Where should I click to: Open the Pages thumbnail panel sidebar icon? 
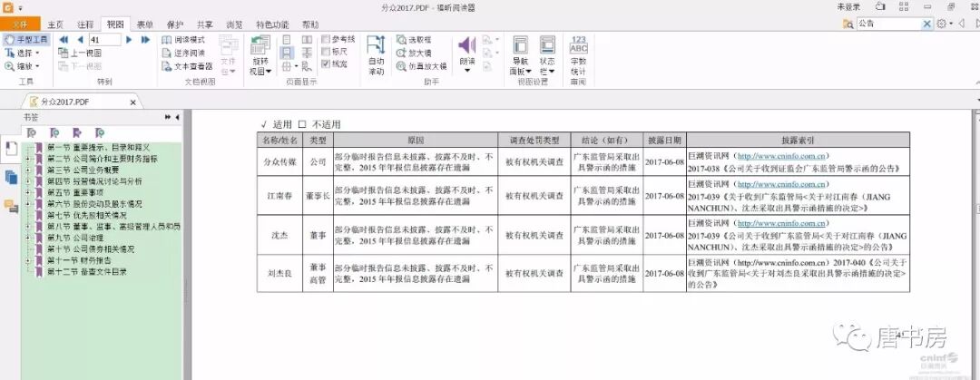click(11, 177)
